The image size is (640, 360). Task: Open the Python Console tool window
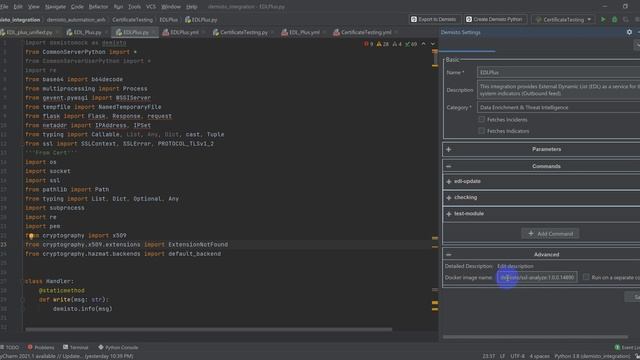tap(118, 347)
